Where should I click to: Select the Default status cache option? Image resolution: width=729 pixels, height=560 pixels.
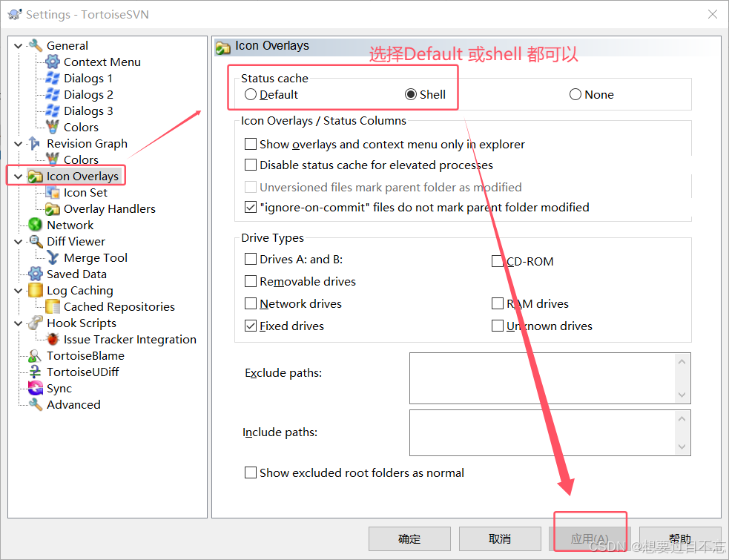[x=251, y=94]
